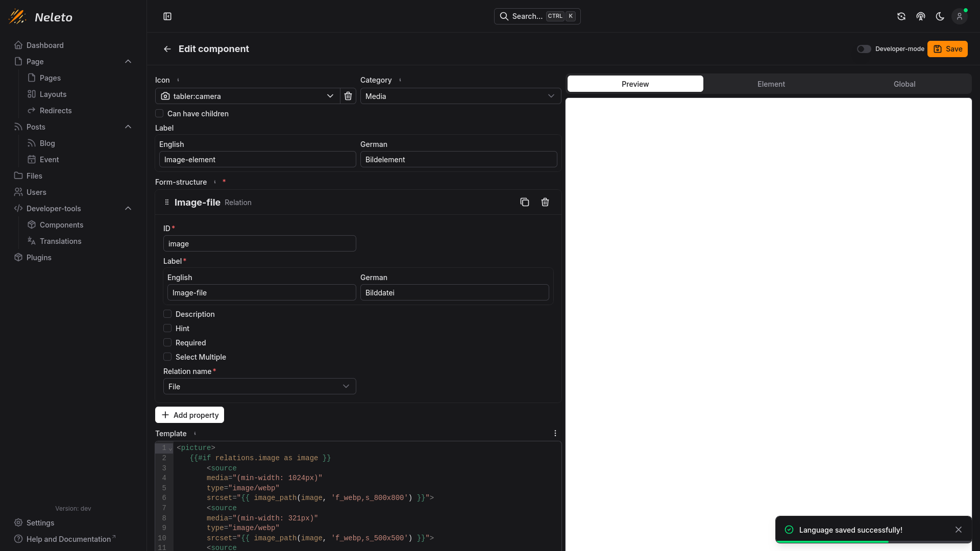980x551 pixels.
Task: Delete the Image-file property
Action: (x=545, y=203)
